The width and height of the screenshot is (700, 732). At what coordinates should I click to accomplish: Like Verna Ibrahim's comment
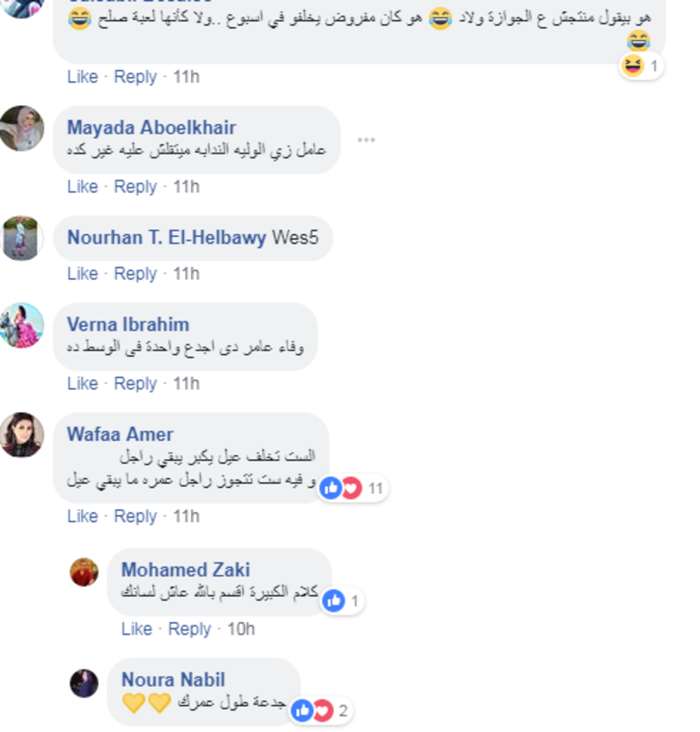(x=82, y=384)
